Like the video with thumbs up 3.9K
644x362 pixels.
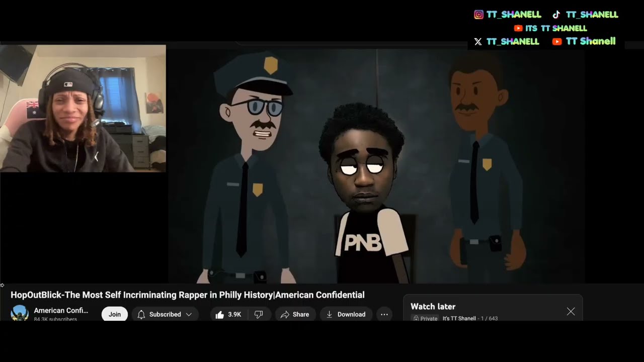(x=228, y=314)
